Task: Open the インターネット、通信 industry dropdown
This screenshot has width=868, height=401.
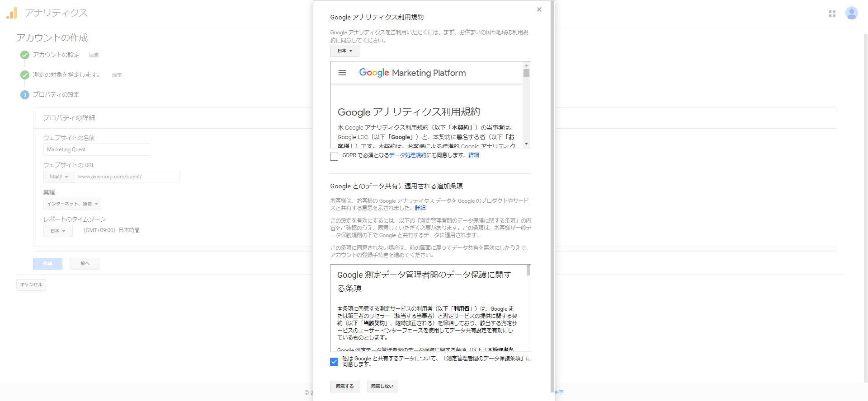Action: [72, 204]
